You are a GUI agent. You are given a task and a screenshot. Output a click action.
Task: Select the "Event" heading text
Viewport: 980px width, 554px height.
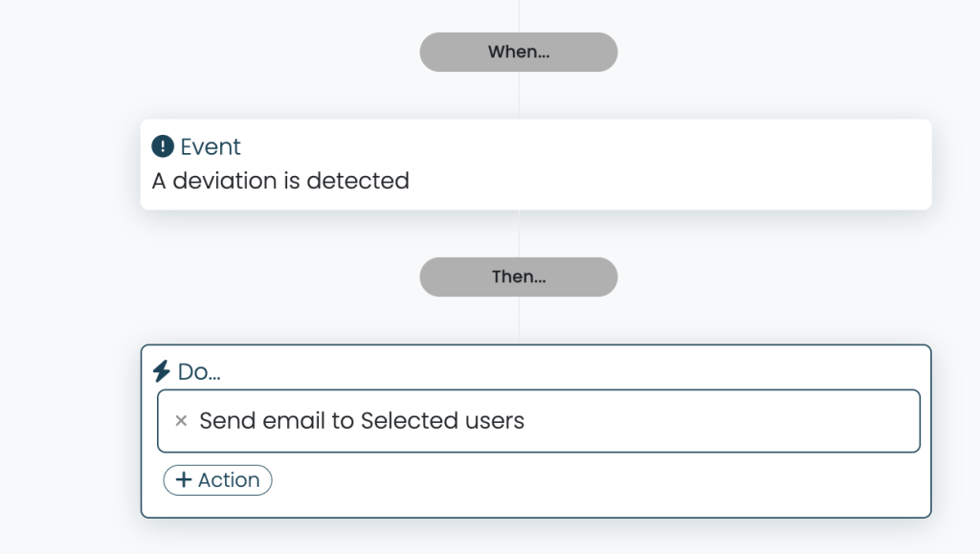pyautogui.click(x=211, y=147)
